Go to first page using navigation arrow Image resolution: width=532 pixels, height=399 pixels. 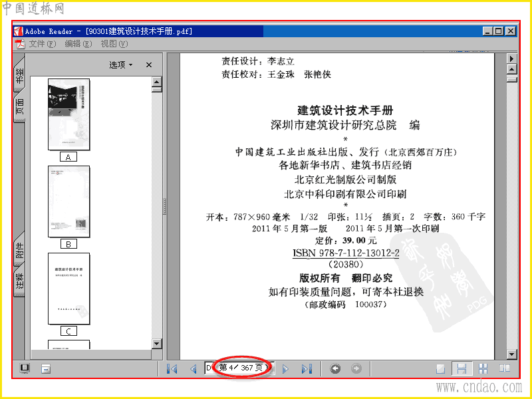(x=172, y=368)
